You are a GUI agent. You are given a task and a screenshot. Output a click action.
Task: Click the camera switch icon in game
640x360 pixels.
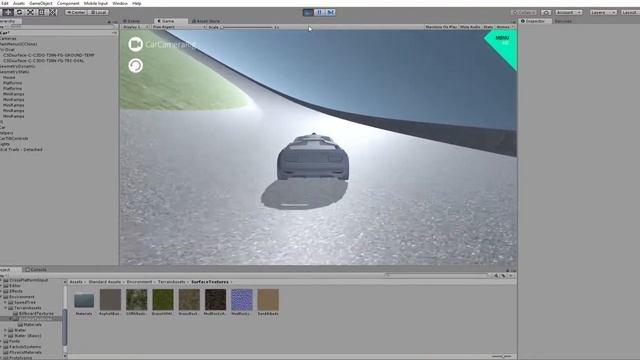pyautogui.click(x=136, y=44)
